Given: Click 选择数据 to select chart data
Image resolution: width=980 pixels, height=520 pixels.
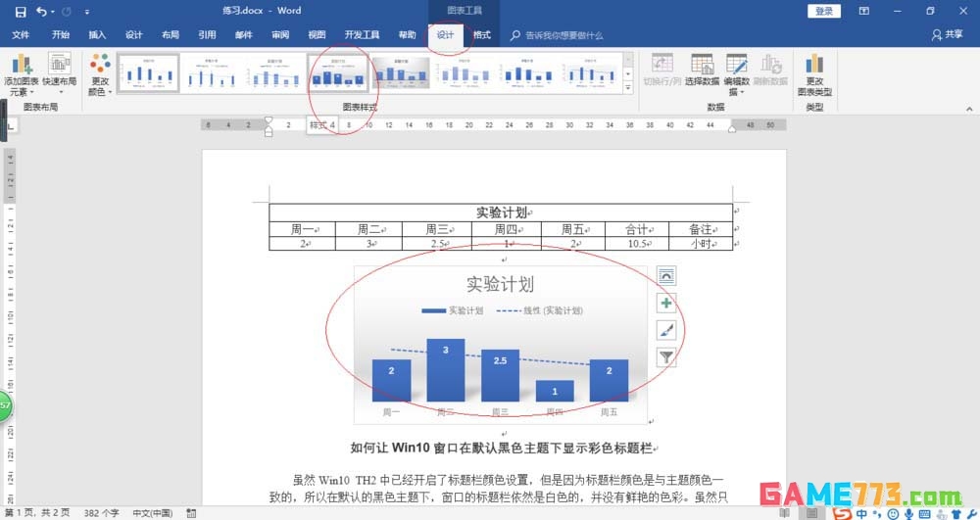Looking at the screenshot, I should (x=702, y=70).
